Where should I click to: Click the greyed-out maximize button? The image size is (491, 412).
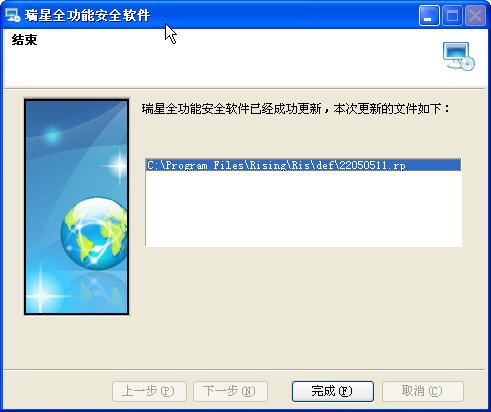pos(452,16)
